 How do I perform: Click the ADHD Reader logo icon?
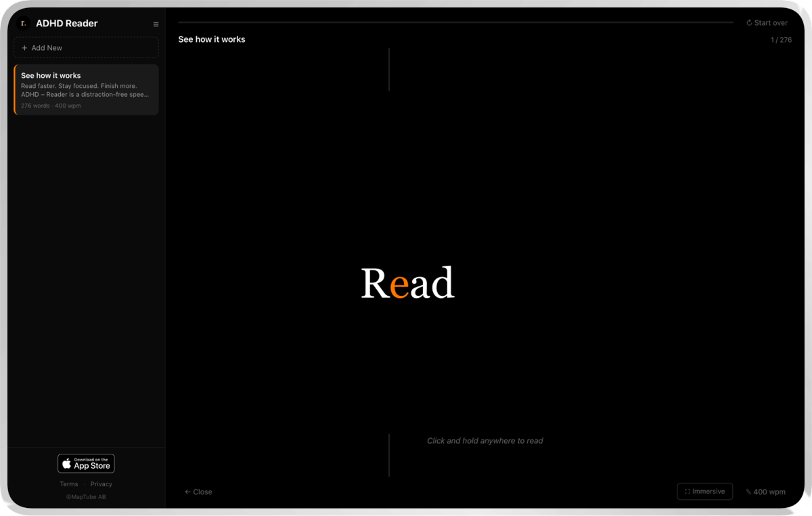23,23
